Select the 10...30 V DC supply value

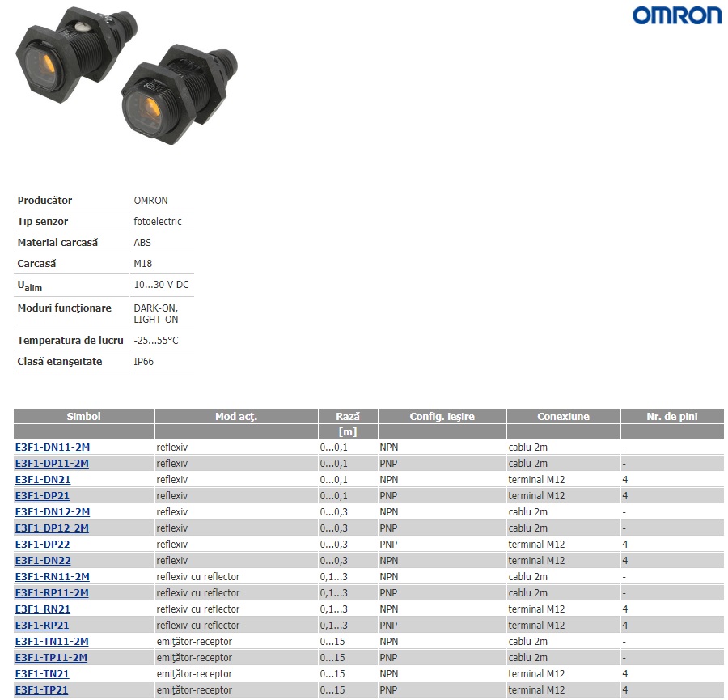click(x=162, y=285)
